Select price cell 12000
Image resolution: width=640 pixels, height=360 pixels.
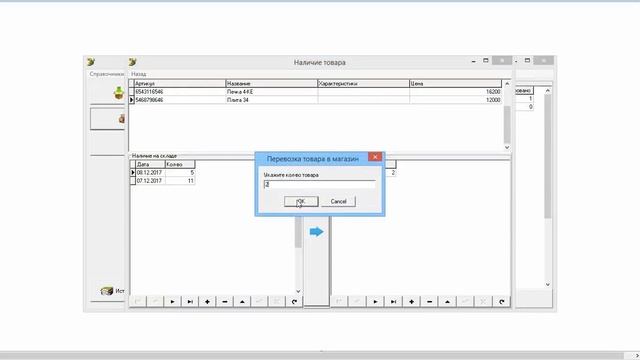[x=456, y=100]
